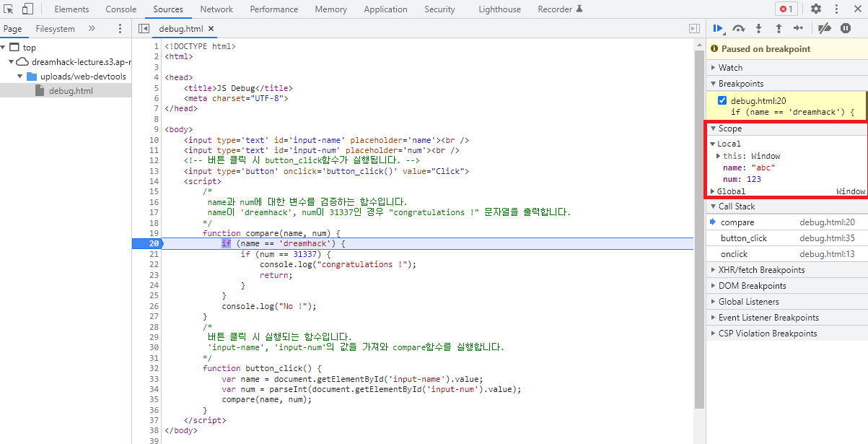Deactivate all breakpoints
Viewport: 868px width, 444px height.
click(825, 28)
